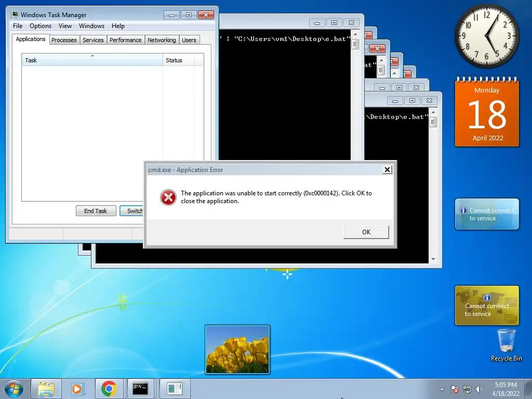Click the red error icon in dialog
This screenshot has height=399, width=532.
point(168,197)
